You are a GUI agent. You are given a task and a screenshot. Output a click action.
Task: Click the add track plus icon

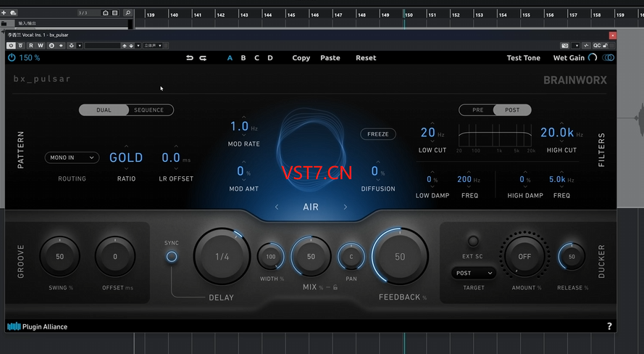(x=4, y=13)
